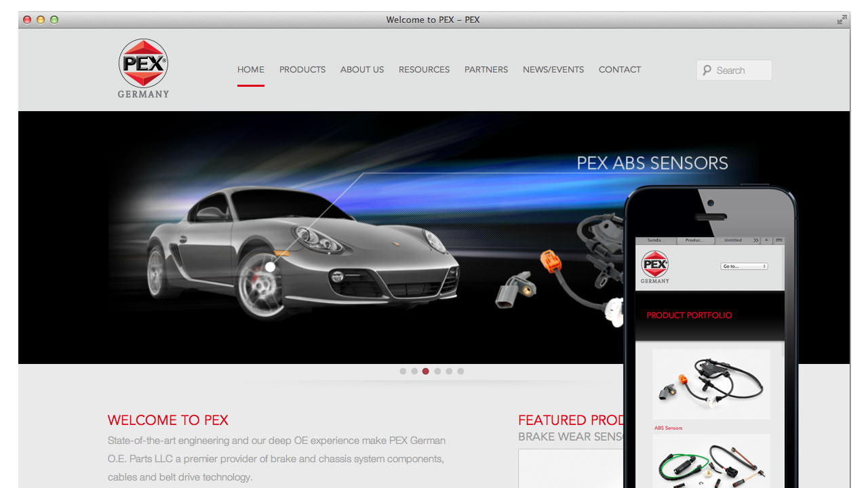Select the fourth slider pagination dot
This screenshot has height=488, width=868.
(437, 371)
